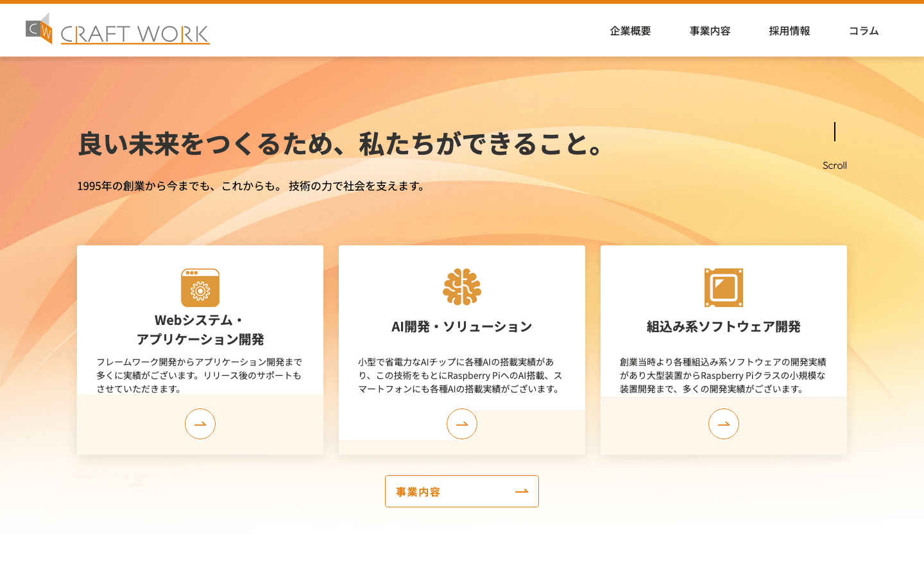This screenshot has height=578, width=924.
Task: Open the 組込み系ソフトウェア開発 heading
Action: (724, 327)
